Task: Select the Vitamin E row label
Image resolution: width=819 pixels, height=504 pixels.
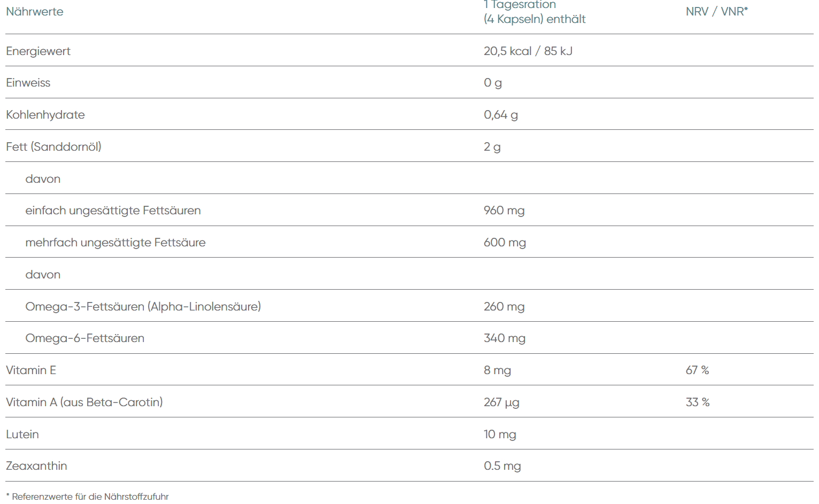Action: [31, 370]
